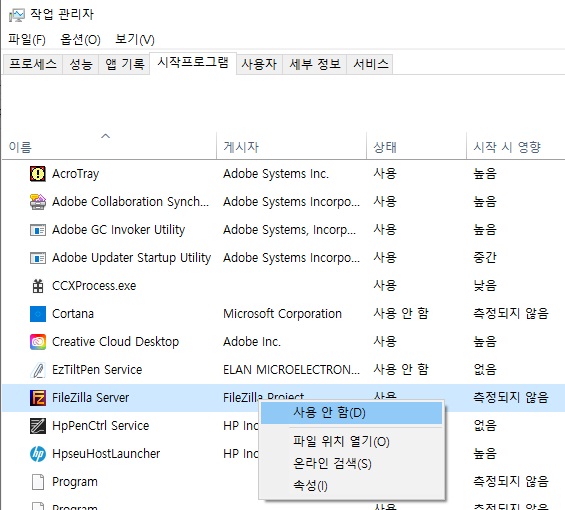This screenshot has height=510, width=565.
Task: Select the Adobe Collaboration Synch... row name
Action: pyautogui.click(x=130, y=202)
